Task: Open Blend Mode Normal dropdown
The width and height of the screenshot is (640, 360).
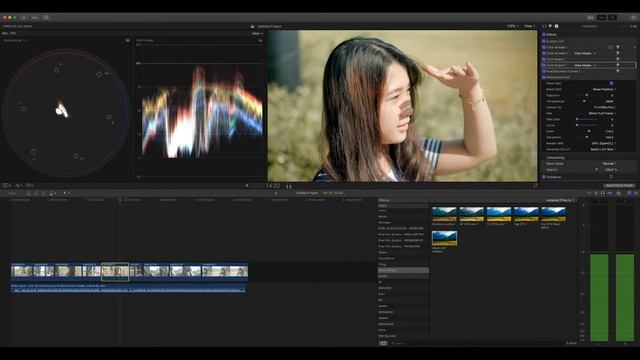Action: pos(609,164)
